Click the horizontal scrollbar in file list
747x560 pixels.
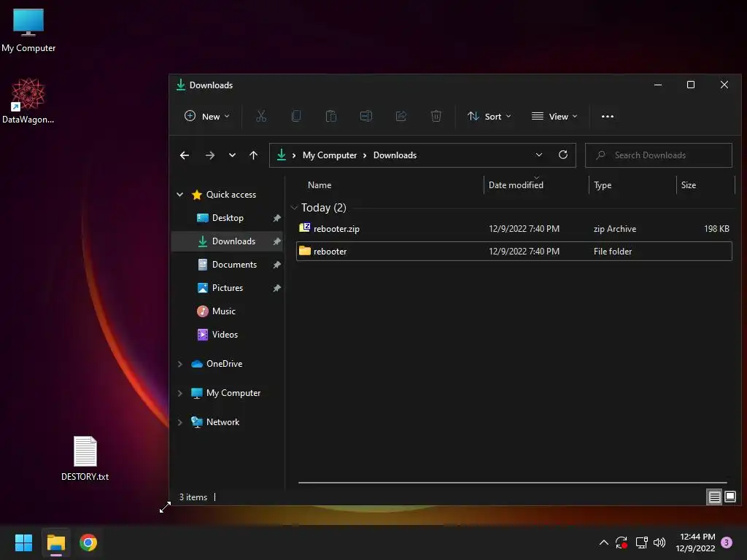(513, 483)
